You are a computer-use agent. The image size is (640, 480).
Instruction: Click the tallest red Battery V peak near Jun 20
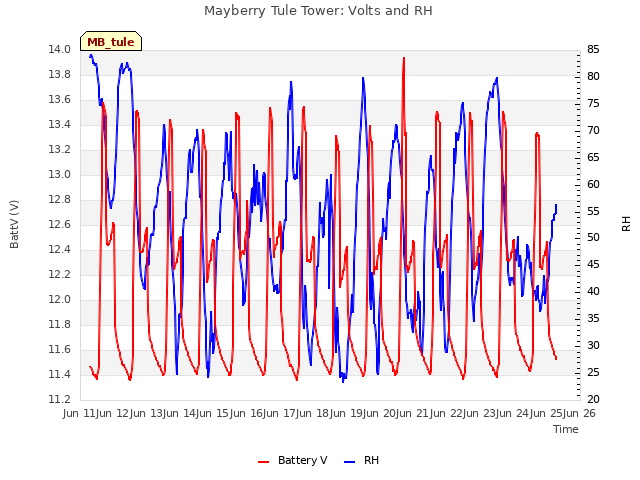(x=404, y=58)
